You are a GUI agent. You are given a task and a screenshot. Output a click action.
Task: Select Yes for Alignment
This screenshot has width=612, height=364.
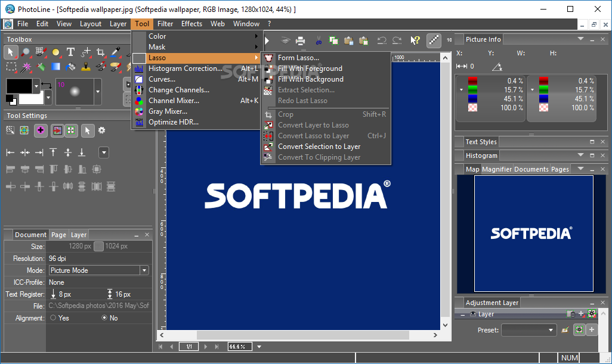(x=53, y=318)
